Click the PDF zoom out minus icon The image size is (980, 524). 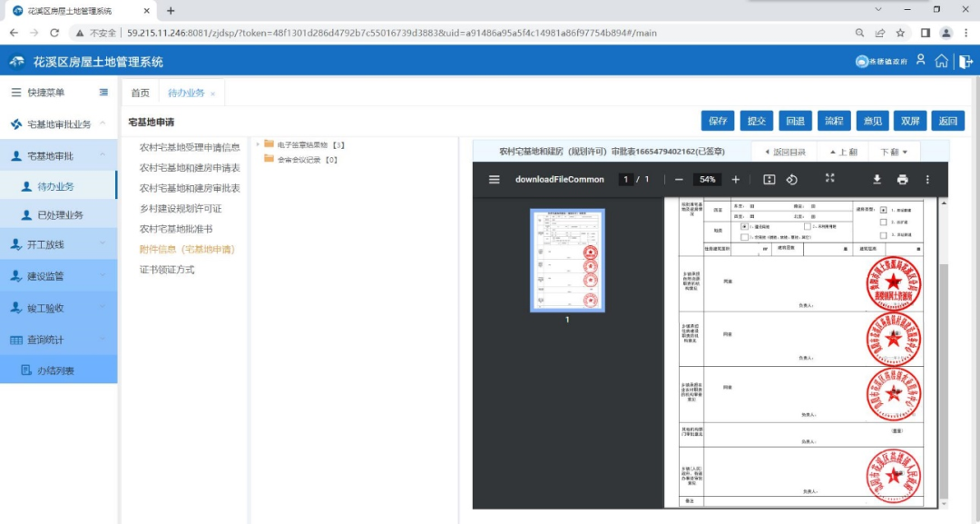[679, 180]
